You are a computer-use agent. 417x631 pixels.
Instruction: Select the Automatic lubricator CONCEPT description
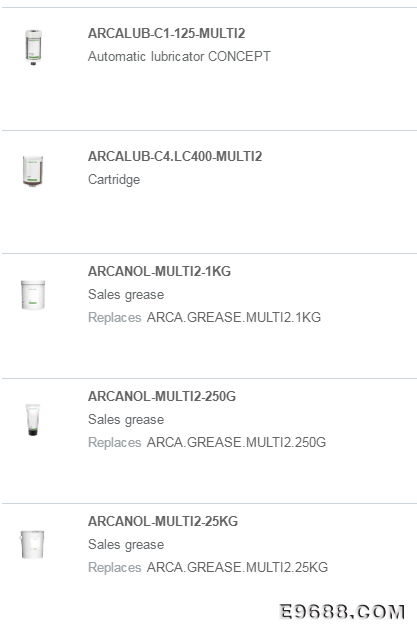179,56
